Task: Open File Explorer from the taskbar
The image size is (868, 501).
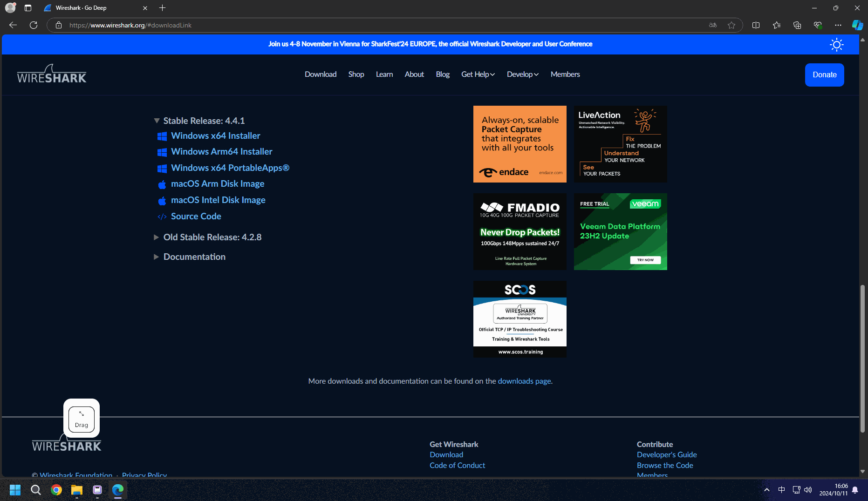Action: click(x=77, y=490)
